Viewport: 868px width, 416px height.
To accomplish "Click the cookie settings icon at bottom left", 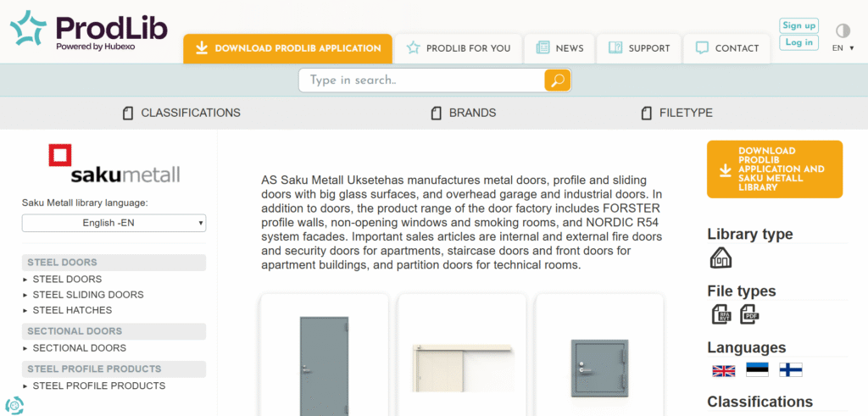I will coord(14,404).
